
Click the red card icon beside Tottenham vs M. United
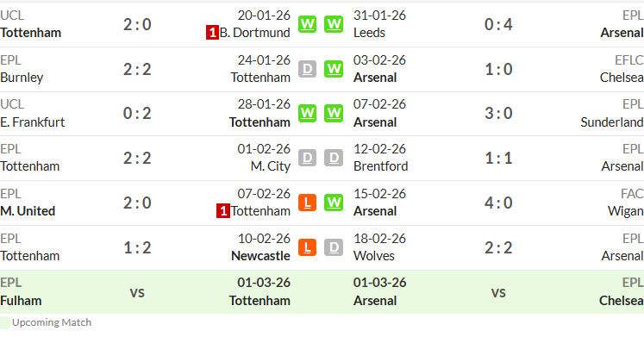point(223,211)
